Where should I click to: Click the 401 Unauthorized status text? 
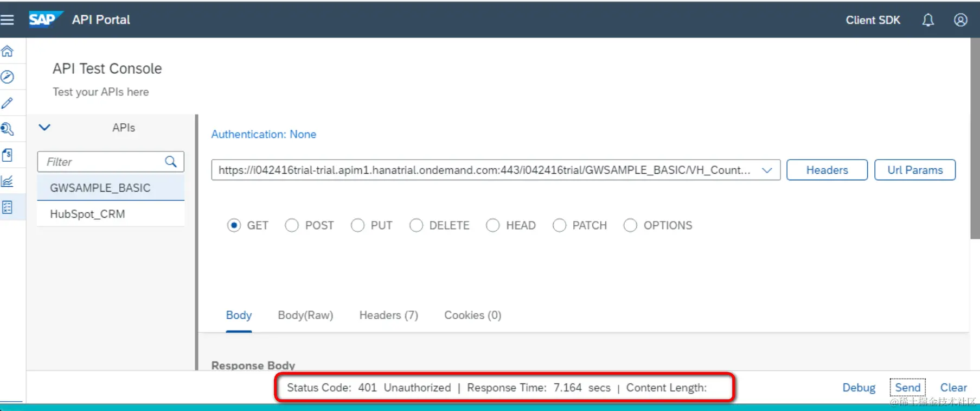(x=405, y=388)
